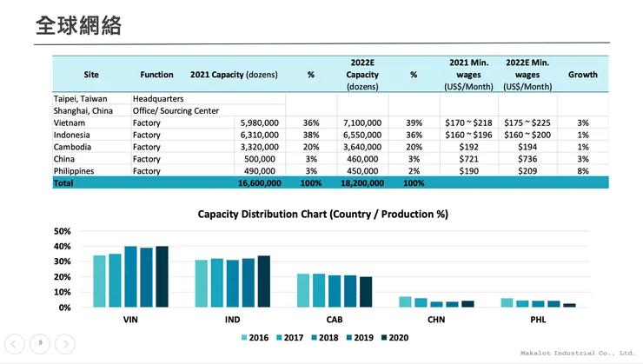
Task: Click the CAB axis label
Action: tap(335, 320)
